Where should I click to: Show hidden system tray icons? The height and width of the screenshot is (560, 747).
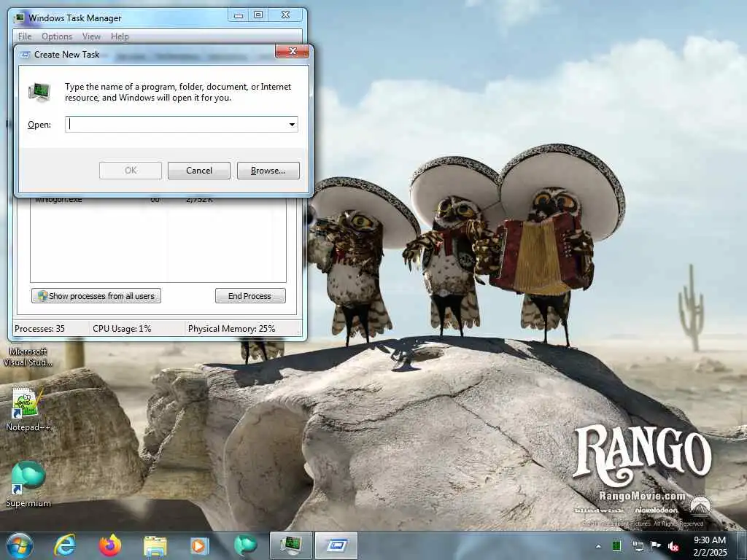[x=598, y=546]
